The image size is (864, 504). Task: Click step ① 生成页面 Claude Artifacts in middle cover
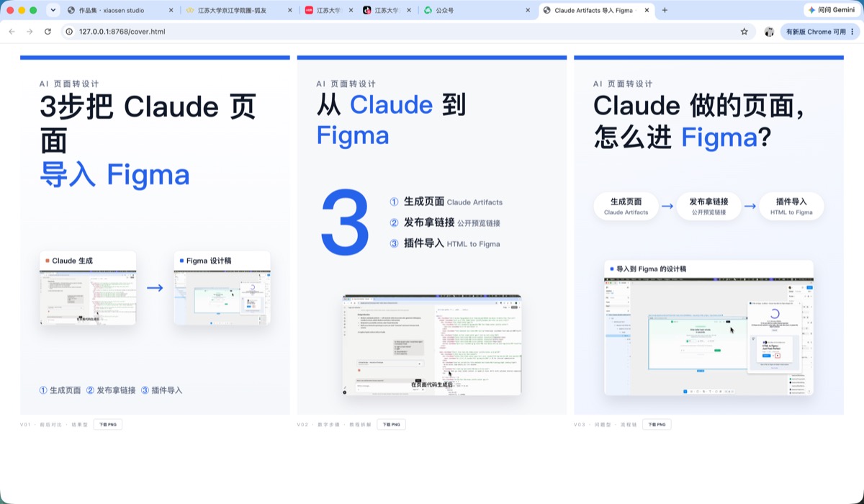click(446, 202)
